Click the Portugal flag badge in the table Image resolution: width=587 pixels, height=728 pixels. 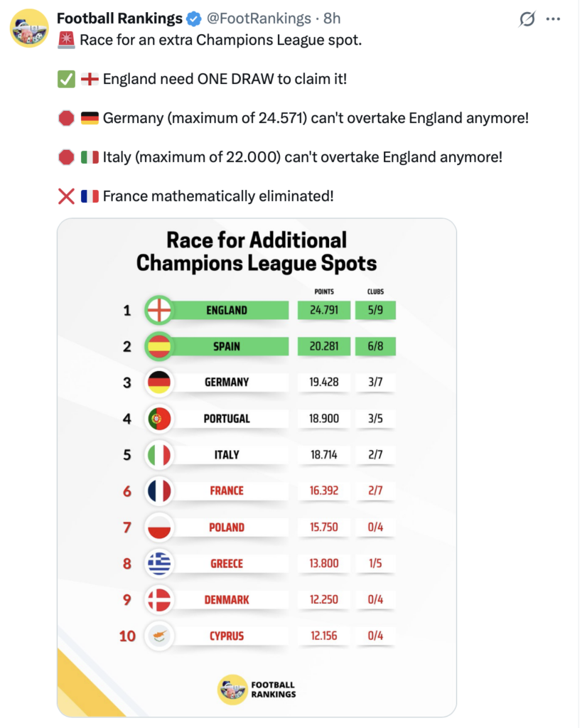[159, 419]
